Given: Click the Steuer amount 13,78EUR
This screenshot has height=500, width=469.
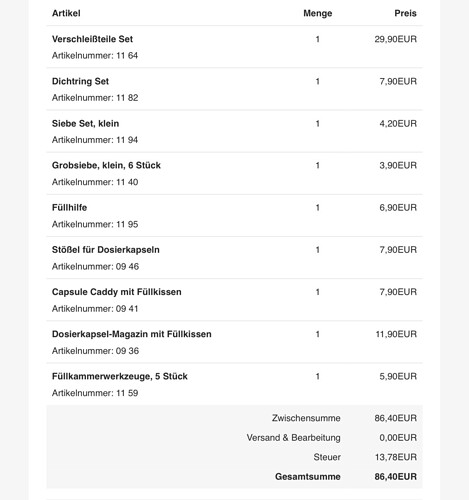Looking at the screenshot, I should 396,457.
